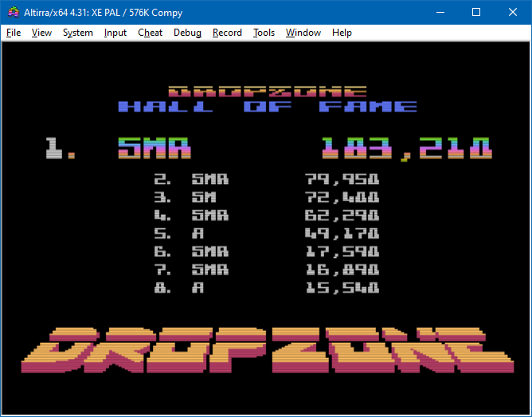532x417 pixels.
Task: Open the View menu
Action: 41,33
